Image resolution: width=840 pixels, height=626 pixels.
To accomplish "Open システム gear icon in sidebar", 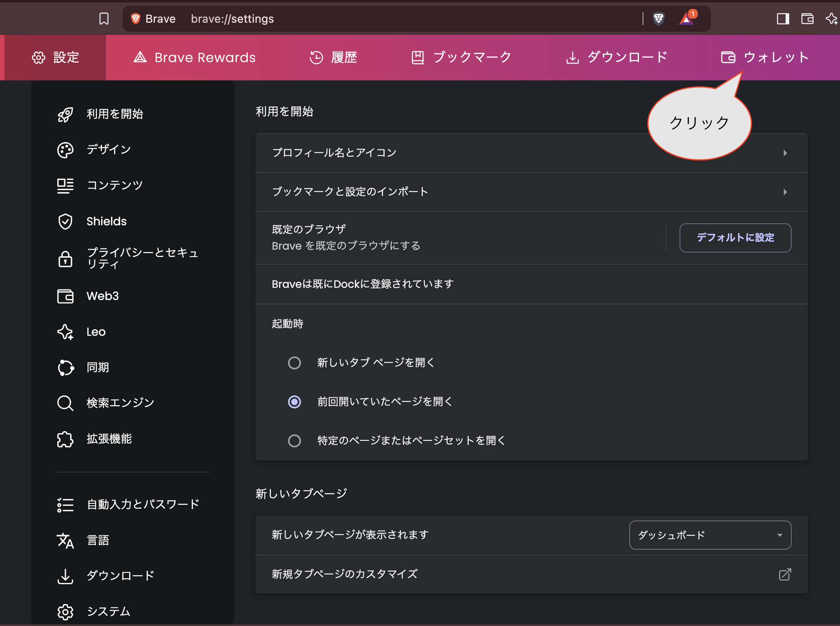I will click(x=65, y=612).
